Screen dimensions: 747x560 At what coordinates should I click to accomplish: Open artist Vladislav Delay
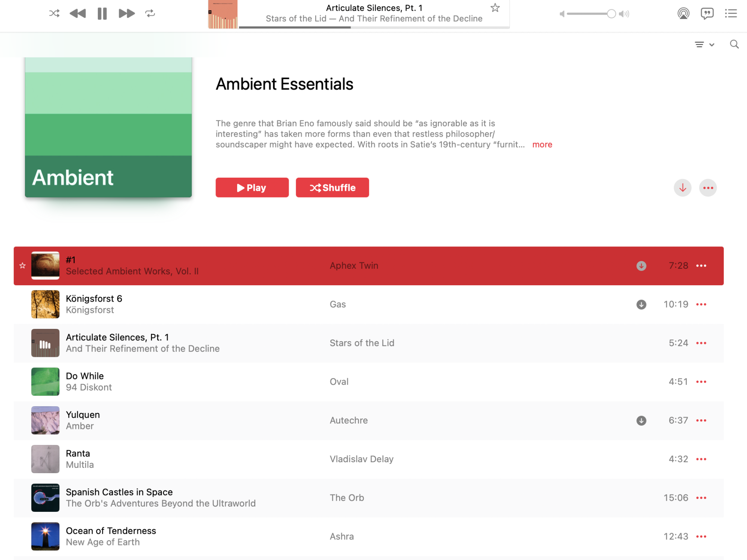tap(362, 459)
